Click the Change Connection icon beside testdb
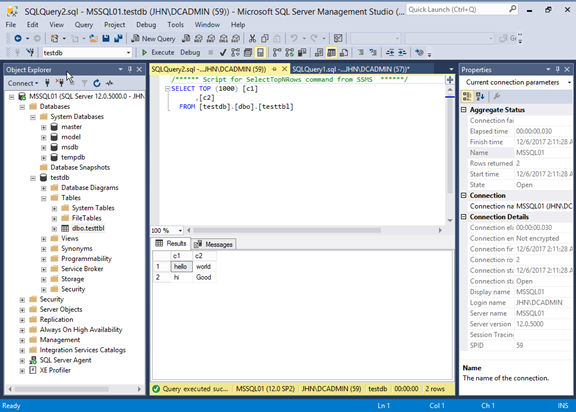576x412 pixels. pos(30,53)
